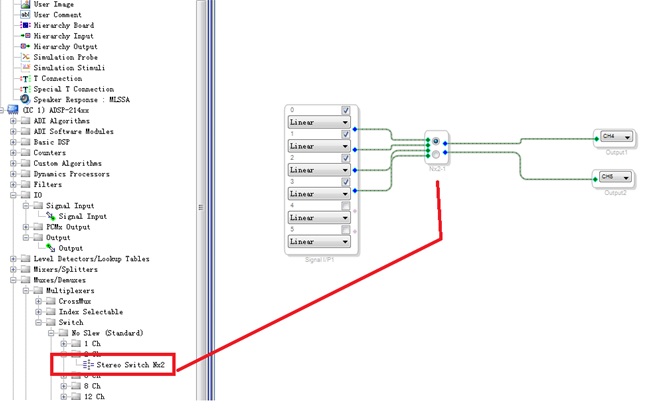
Task: Select the Signal Input folder label
Action: pos(70,205)
